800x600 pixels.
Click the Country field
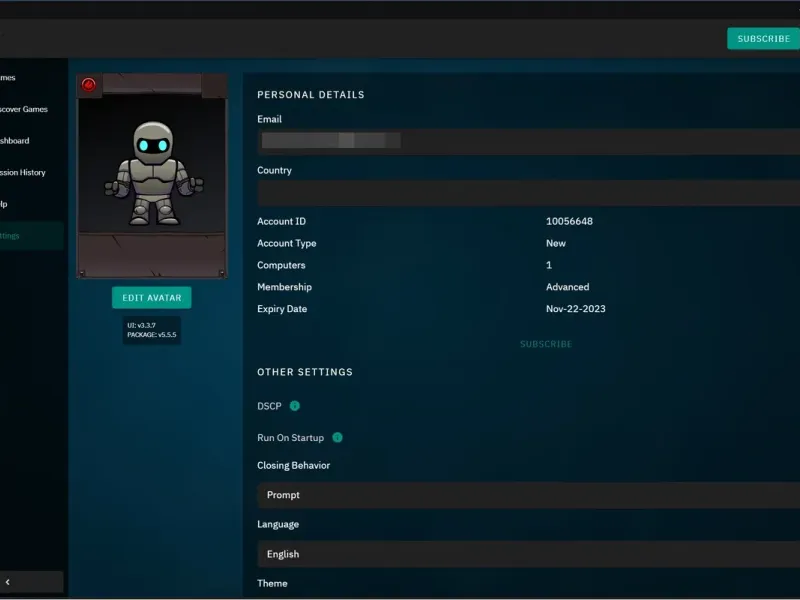tap(529, 193)
